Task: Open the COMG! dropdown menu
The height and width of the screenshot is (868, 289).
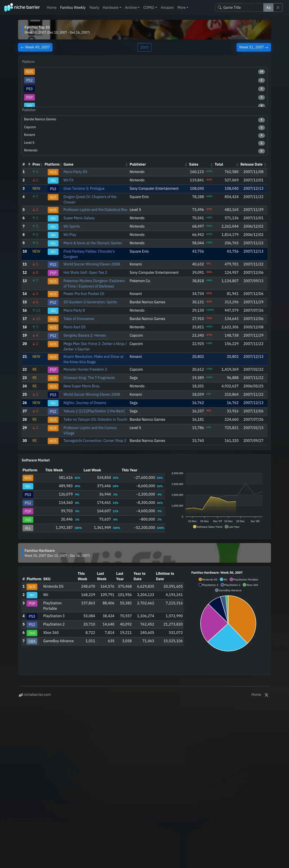Action: (150, 7)
